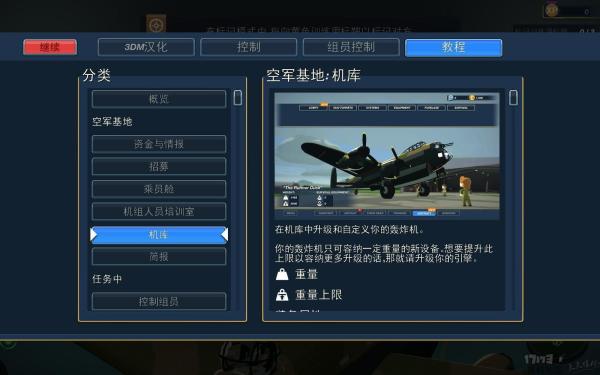Choose the 乘员舱 tutorial entry
The height and width of the screenshot is (375, 600).
pos(159,189)
